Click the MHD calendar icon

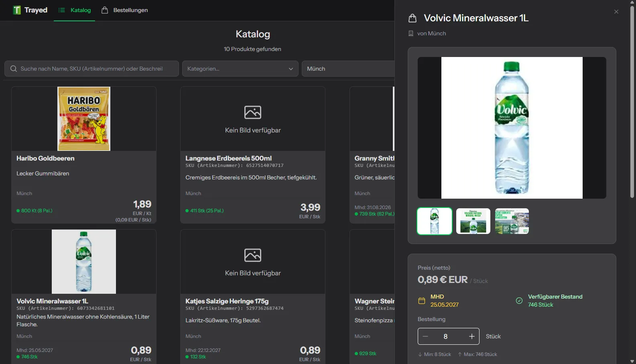(x=422, y=301)
